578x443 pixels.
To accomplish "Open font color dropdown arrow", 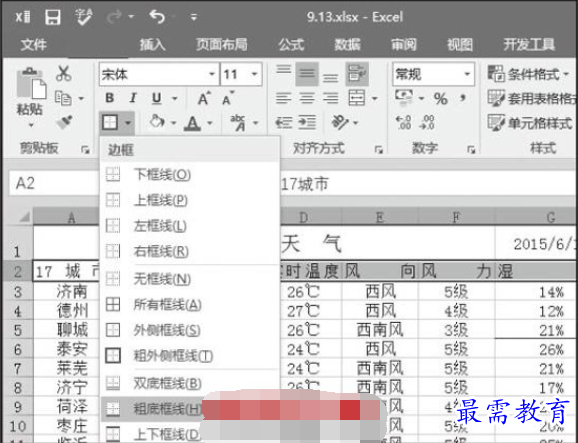I will 210,123.
